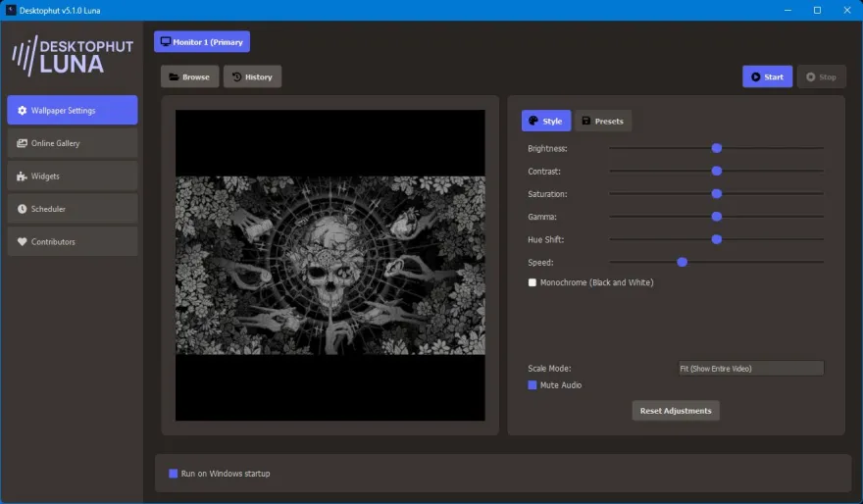Click the palette icon on Style tab
This screenshot has height=504, width=863.
point(533,121)
